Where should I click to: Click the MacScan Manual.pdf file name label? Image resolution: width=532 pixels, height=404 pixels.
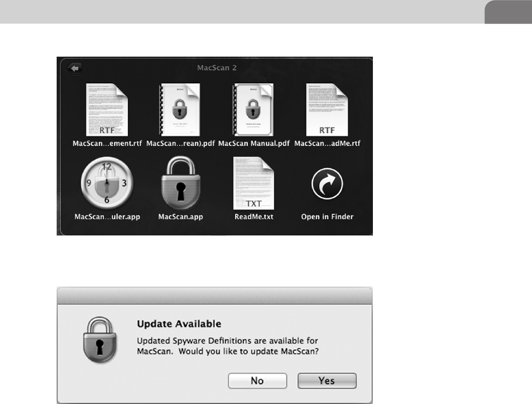[x=254, y=143]
